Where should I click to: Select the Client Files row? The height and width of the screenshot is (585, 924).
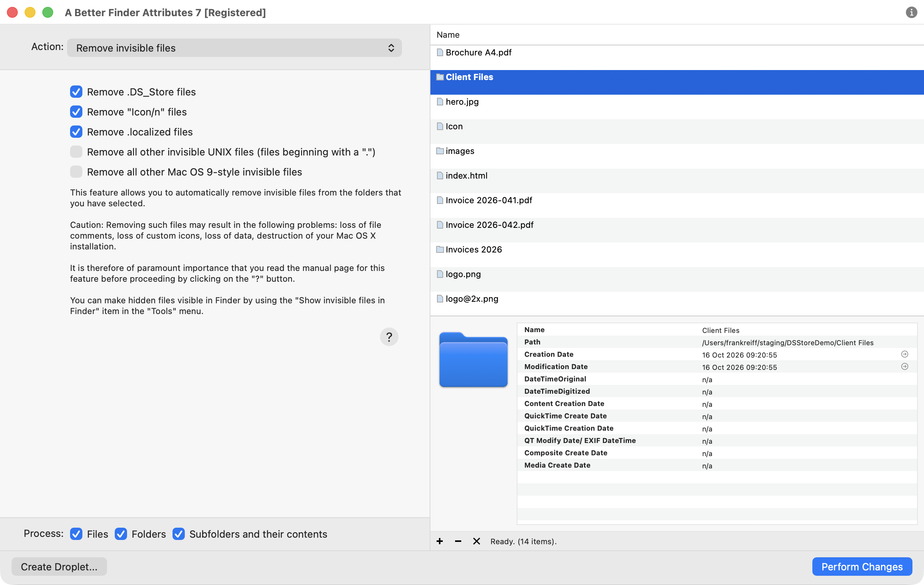[677, 82]
